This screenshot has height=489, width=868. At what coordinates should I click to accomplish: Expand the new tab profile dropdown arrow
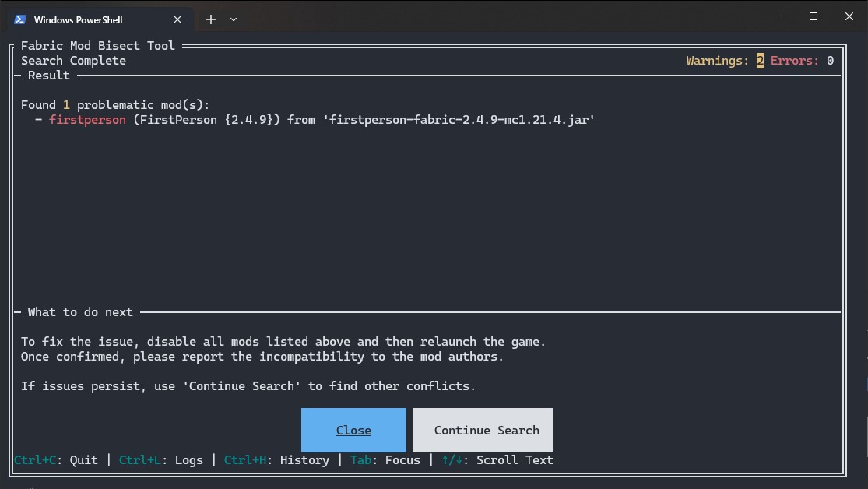(234, 19)
